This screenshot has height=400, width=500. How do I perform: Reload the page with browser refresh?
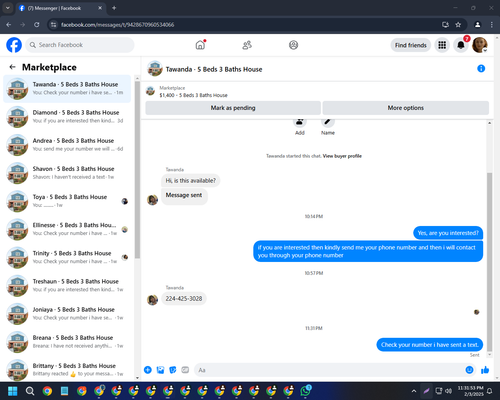[37, 25]
